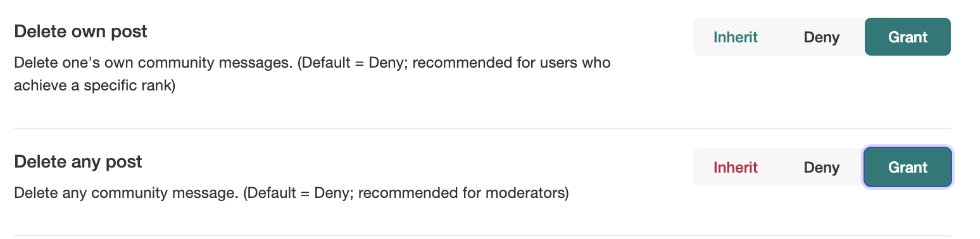Click the Delete one's own community messages description
Screen dimensions: 980x239
point(312,74)
